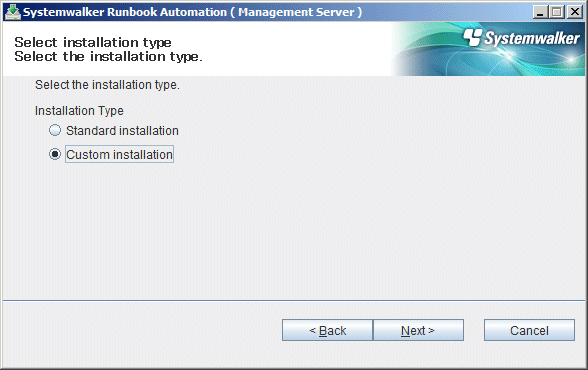The height and width of the screenshot is (370, 588).
Task: Click the window title bar text
Action: click(x=192, y=12)
